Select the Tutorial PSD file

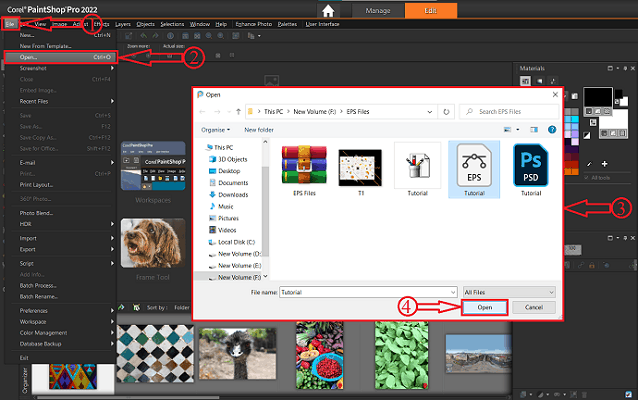pos(531,170)
